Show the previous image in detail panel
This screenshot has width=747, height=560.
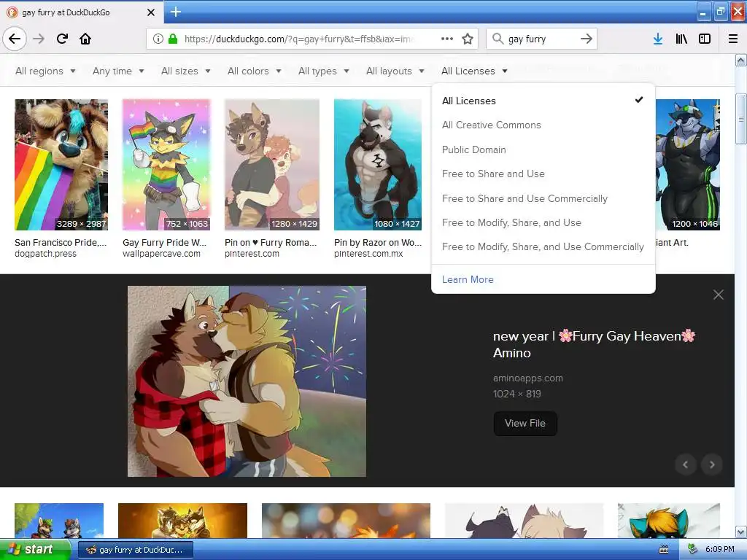(x=686, y=464)
